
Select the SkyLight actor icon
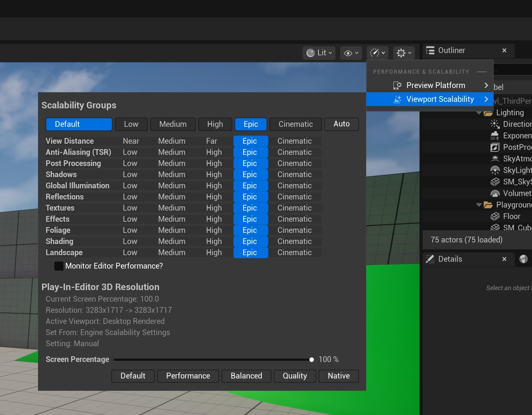click(495, 170)
